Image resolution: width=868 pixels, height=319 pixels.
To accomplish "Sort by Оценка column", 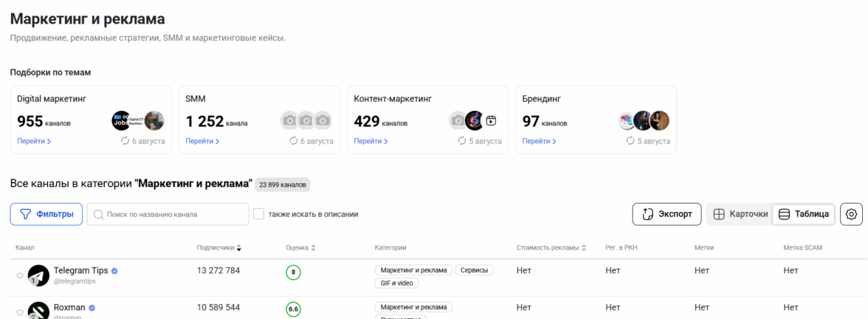I will click(x=300, y=247).
